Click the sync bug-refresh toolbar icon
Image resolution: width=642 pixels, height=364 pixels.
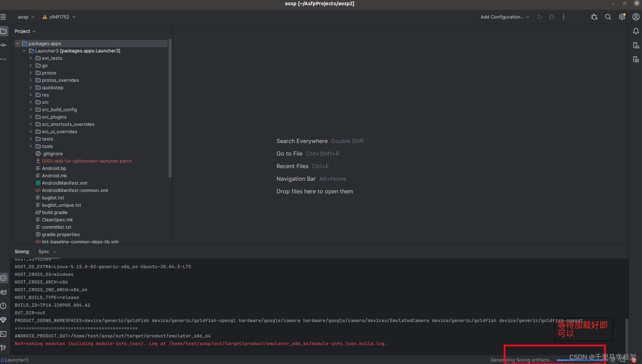point(594,17)
